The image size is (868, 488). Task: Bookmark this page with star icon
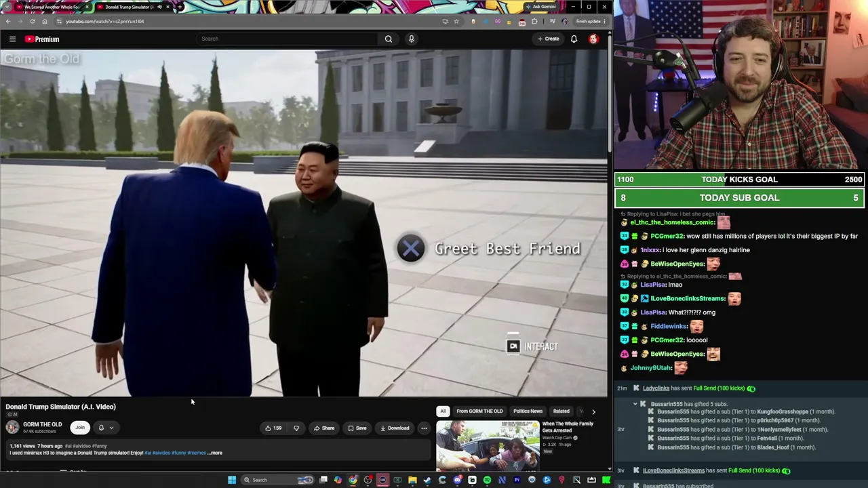[x=456, y=21]
